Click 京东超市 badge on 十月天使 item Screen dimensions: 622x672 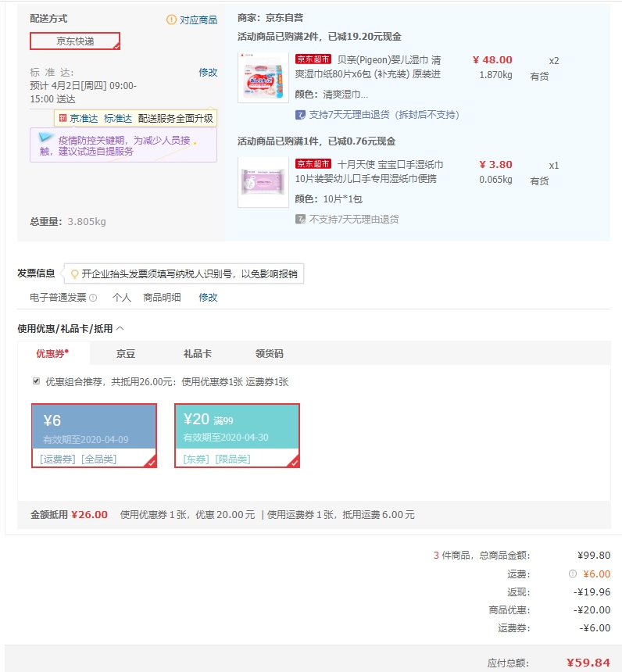point(313,164)
